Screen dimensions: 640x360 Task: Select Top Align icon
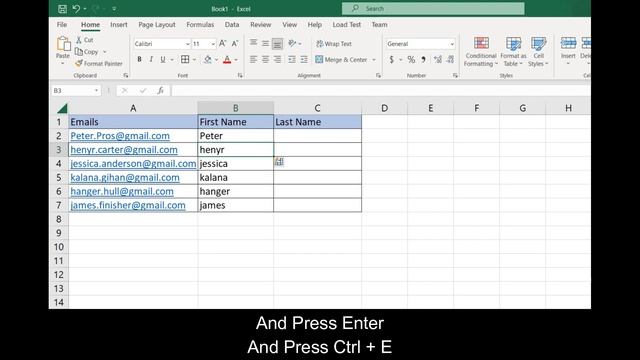click(x=253, y=43)
